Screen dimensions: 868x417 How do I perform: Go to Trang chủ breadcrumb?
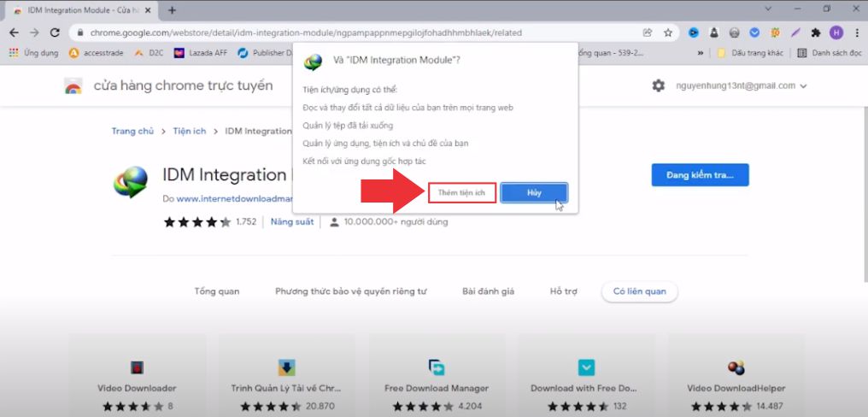[133, 132]
